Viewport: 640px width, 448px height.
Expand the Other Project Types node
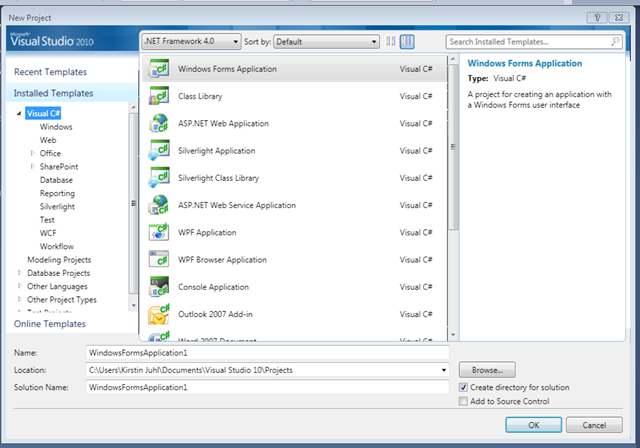click(x=19, y=299)
